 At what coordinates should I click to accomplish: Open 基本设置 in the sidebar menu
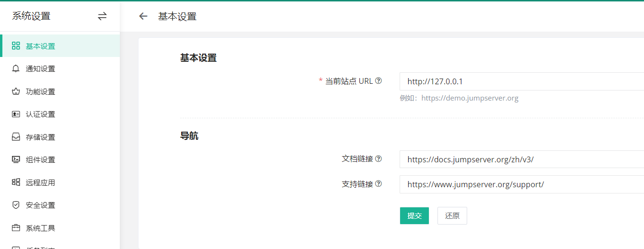coord(60,46)
